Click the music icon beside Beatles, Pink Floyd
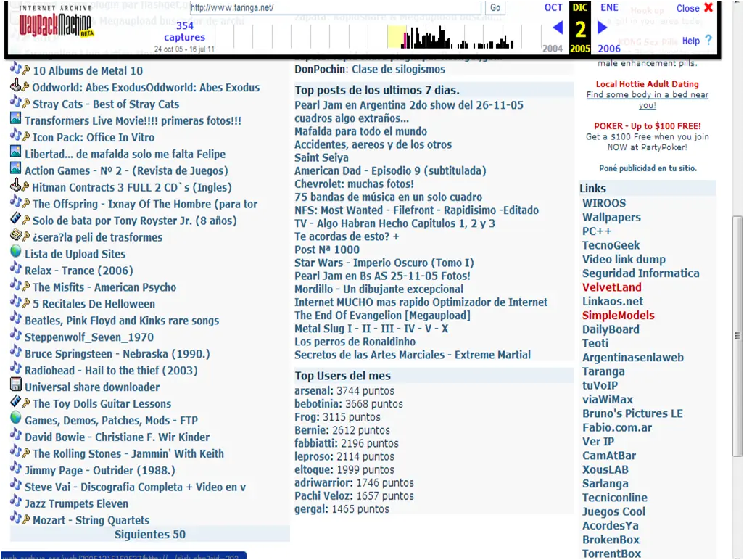The height and width of the screenshot is (560, 744). point(16,318)
